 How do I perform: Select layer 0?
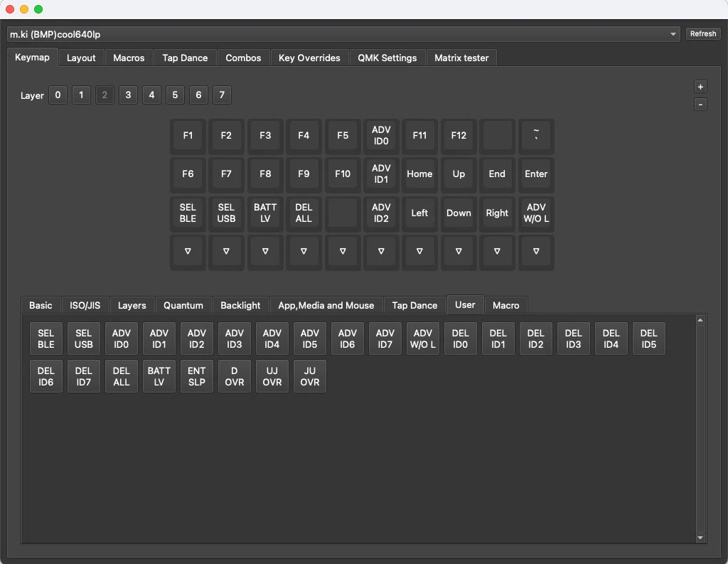click(x=58, y=95)
